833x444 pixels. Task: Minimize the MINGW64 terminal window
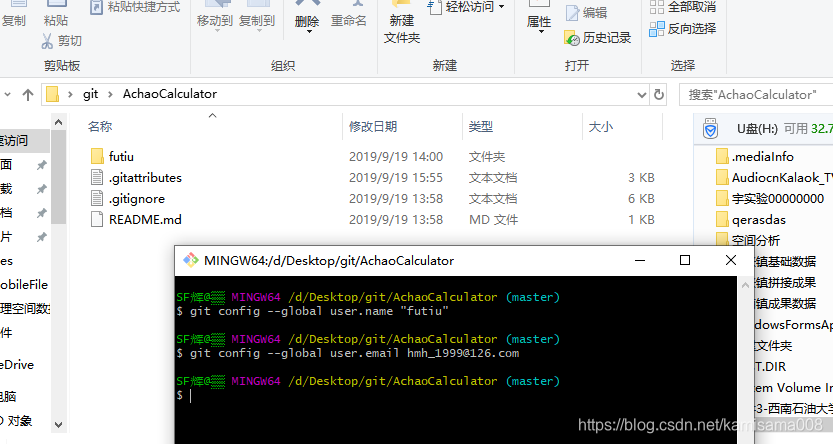640,260
